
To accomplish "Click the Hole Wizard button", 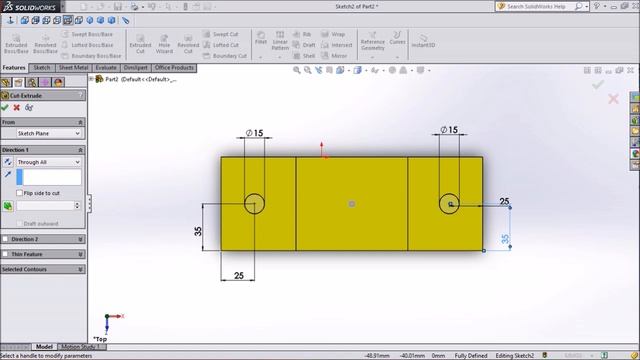I will click(164, 44).
